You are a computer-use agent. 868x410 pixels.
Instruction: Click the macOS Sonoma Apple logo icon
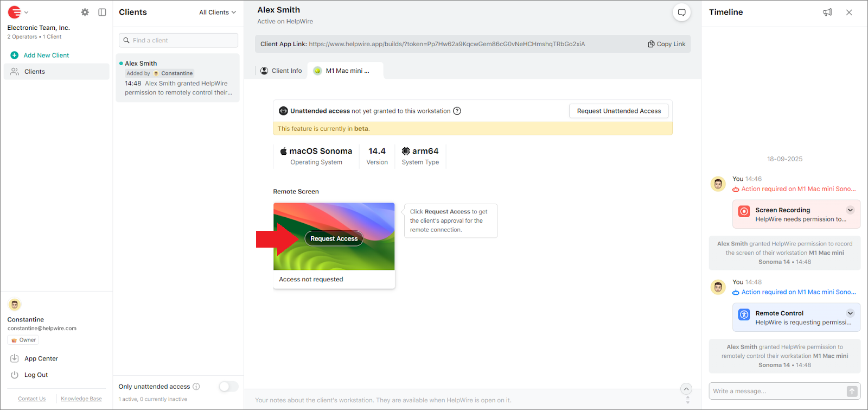pyautogui.click(x=283, y=151)
